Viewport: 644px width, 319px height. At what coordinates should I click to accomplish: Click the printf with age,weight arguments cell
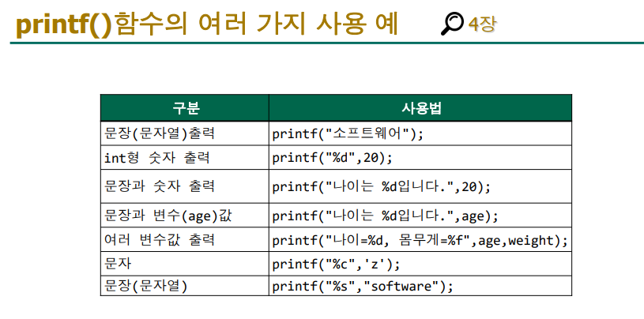pyautogui.click(x=420, y=239)
